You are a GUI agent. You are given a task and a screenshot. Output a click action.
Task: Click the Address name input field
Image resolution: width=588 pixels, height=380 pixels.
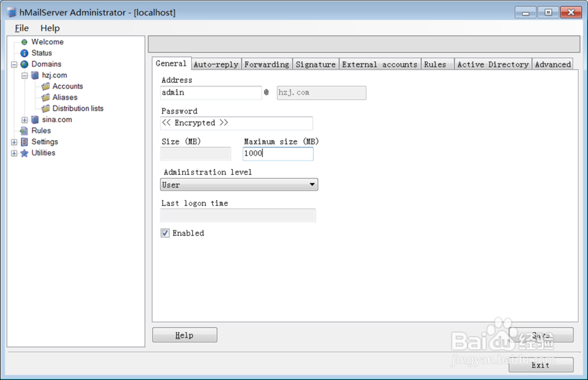click(x=211, y=93)
